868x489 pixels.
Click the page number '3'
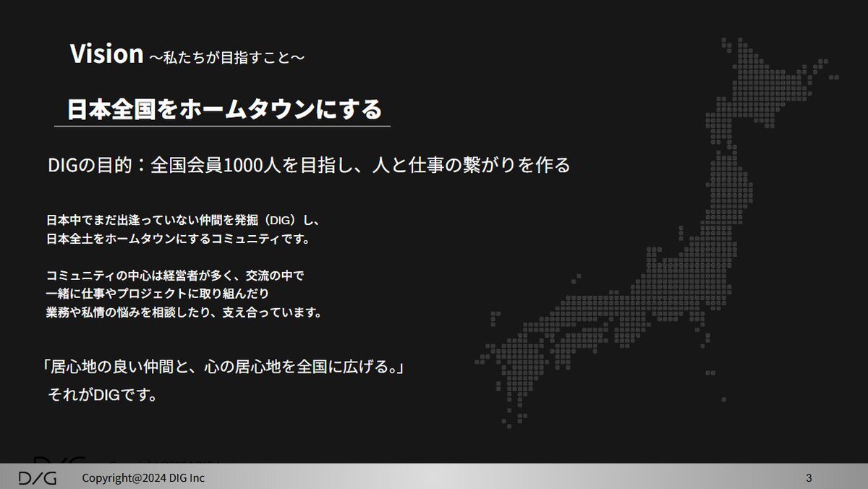(x=809, y=478)
